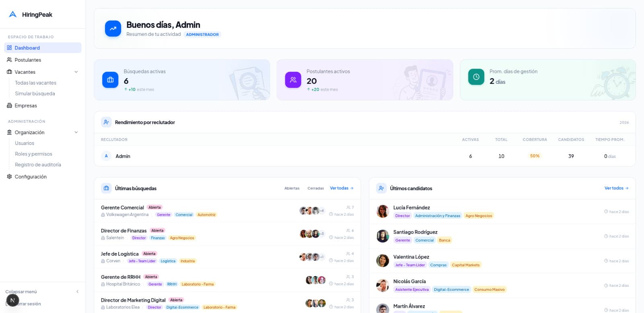Open Usuarios under Organización
The image size is (644, 313).
25,143
